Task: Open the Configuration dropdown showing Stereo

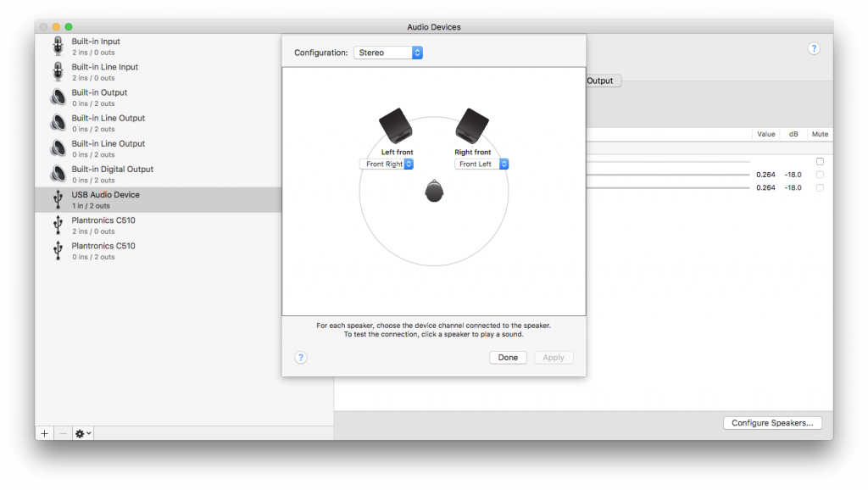Action: [388, 53]
